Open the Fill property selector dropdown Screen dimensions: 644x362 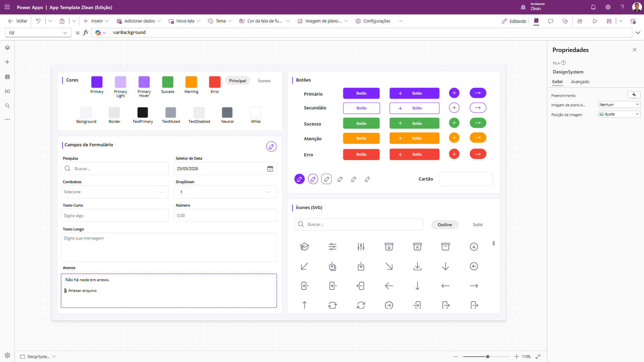point(38,33)
